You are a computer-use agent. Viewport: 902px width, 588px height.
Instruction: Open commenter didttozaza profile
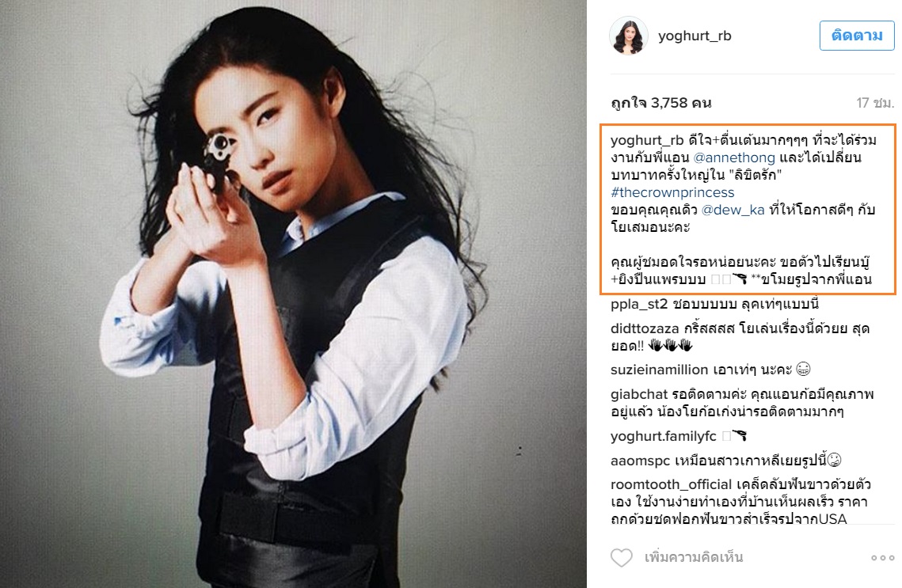(645, 328)
